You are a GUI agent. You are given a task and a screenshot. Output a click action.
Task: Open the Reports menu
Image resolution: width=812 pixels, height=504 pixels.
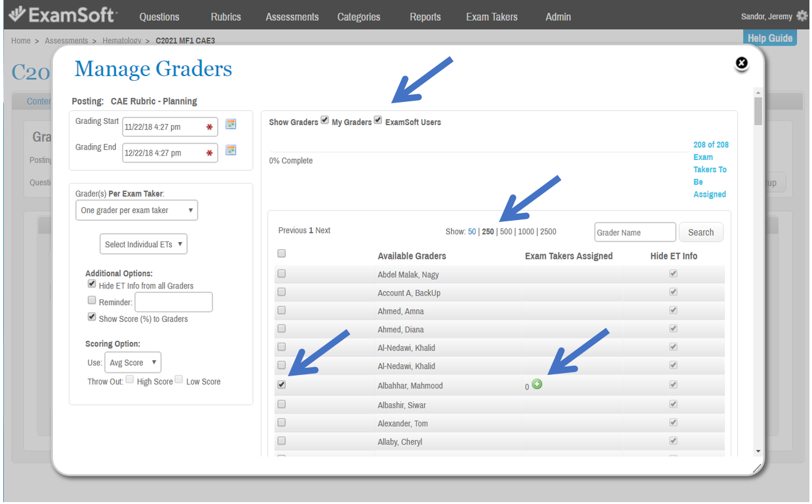(x=425, y=17)
